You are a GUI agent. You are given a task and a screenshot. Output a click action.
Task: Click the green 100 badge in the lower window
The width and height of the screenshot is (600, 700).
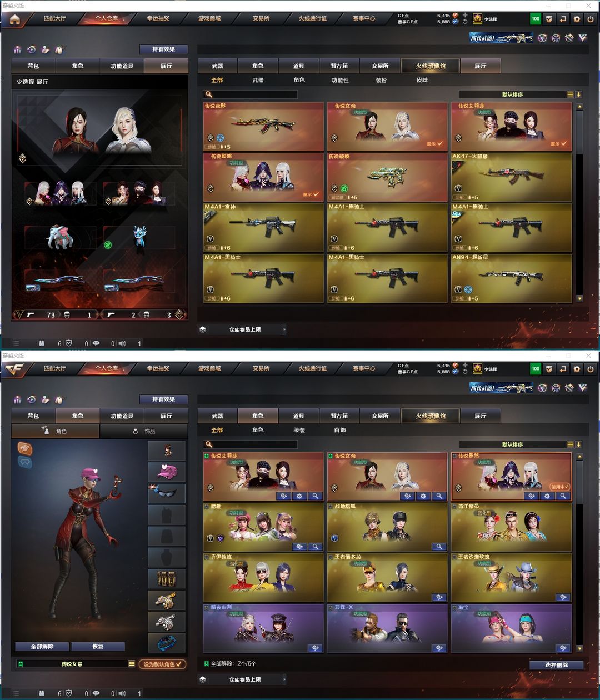pos(536,369)
